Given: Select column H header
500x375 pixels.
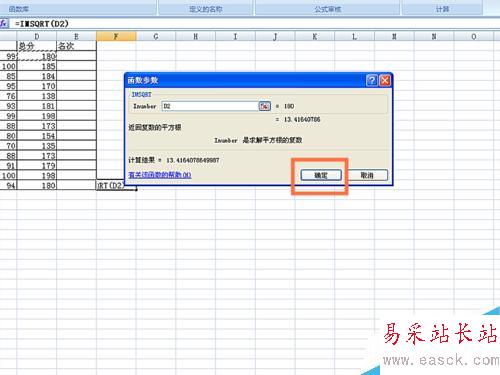Looking at the screenshot, I should (196, 36).
